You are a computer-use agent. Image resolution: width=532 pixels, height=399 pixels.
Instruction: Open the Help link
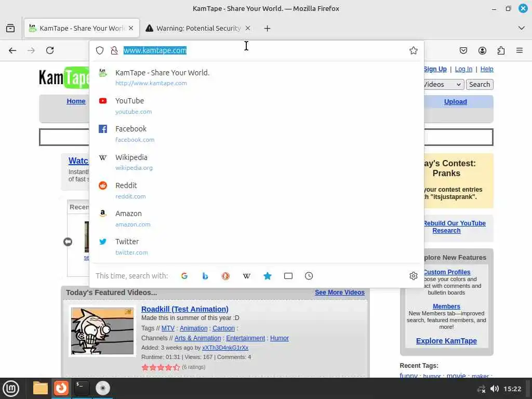coord(486,69)
